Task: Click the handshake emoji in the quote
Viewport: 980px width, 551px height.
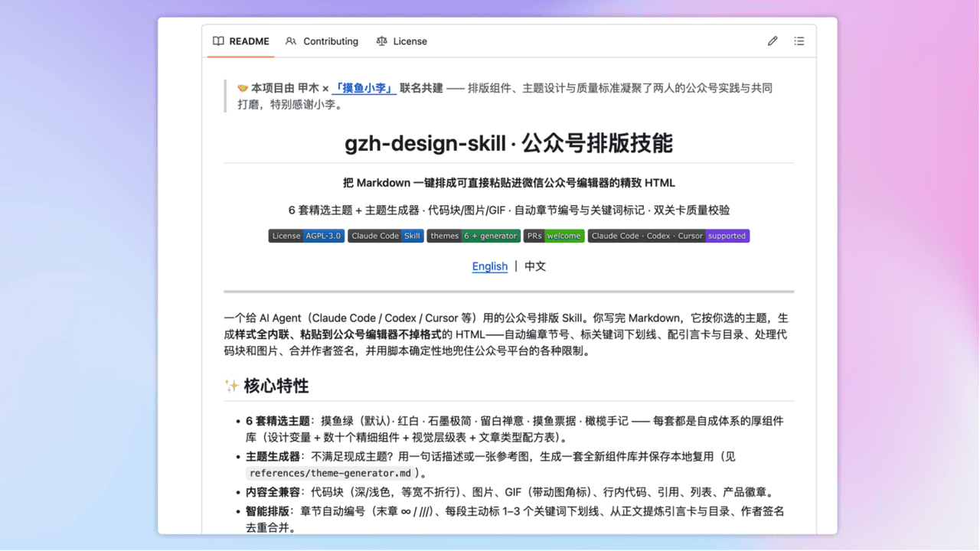Action: pos(243,88)
